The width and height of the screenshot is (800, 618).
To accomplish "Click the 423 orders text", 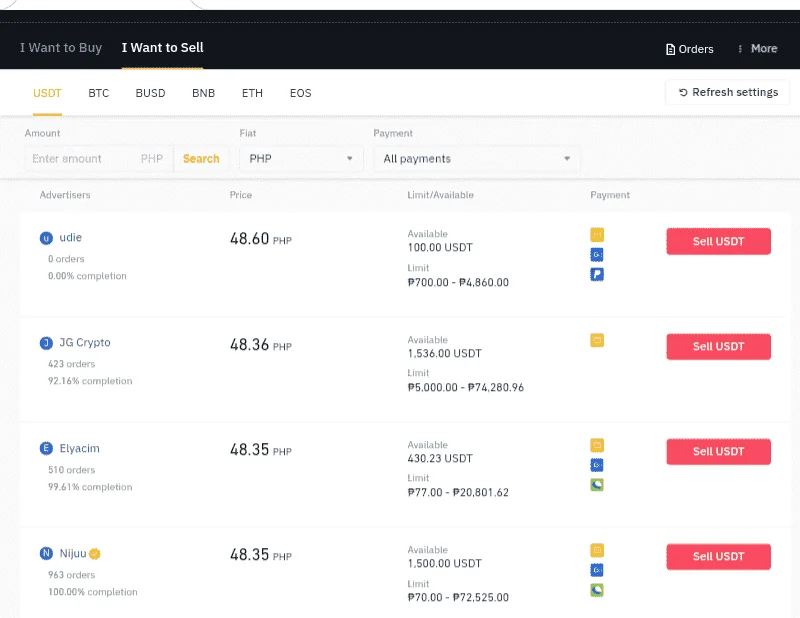I will click(71, 364).
